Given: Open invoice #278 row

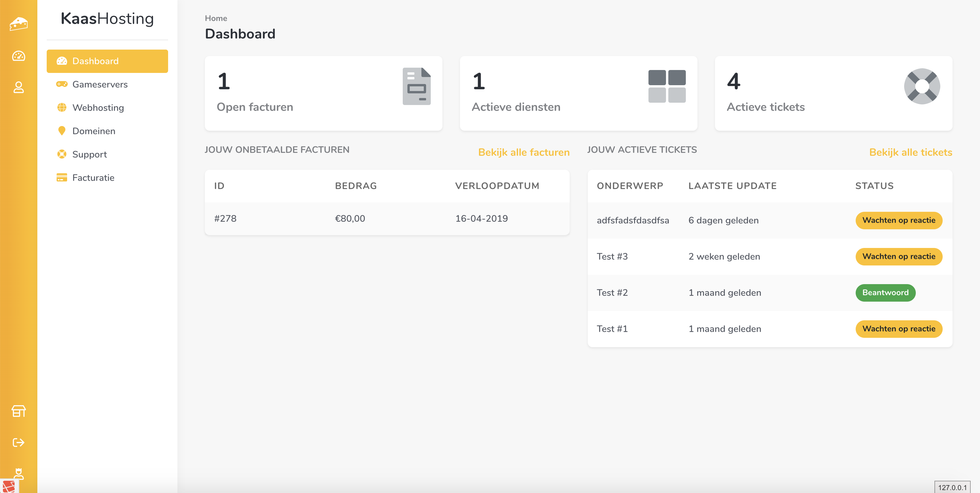Looking at the screenshot, I should [x=225, y=219].
